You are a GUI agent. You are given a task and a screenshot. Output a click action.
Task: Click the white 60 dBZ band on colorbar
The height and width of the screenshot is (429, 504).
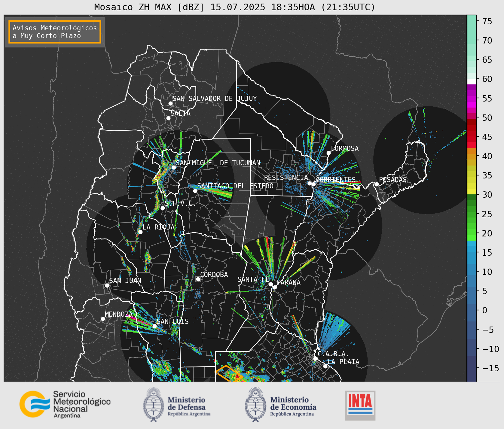click(x=472, y=81)
